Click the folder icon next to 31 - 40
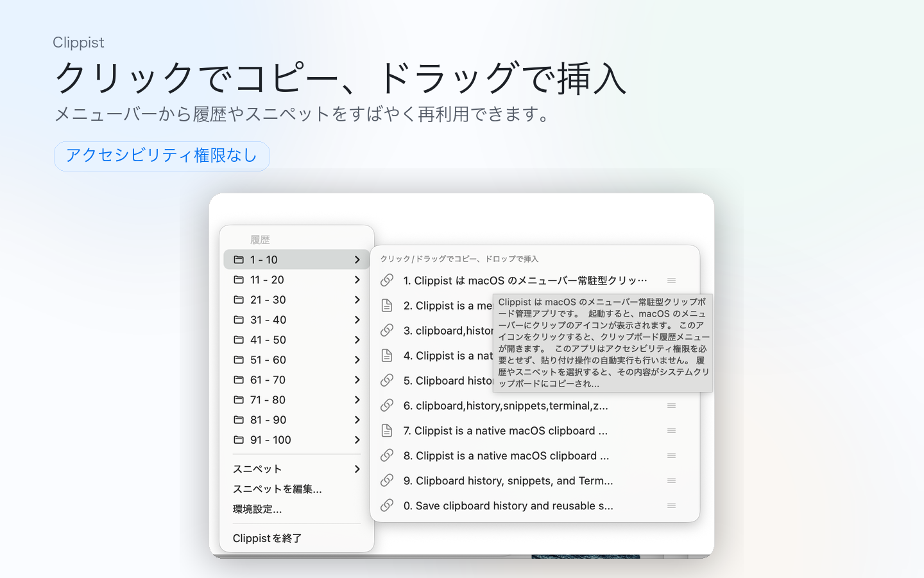The height and width of the screenshot is (578, 924). pos(239,319)
